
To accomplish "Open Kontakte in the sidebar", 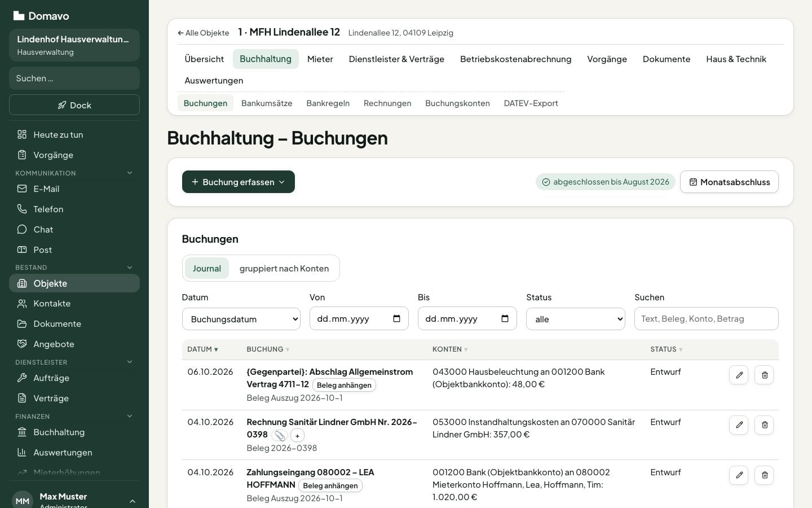I will click(x=74, y=304).
